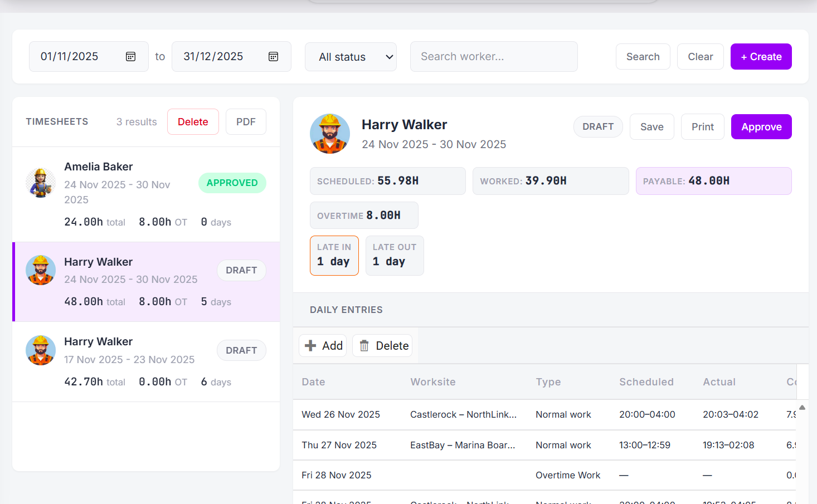The height and width of the screenshot is (504, 817).
Task: Click the Add icon under Daily Entries
Action: (310, 345)
